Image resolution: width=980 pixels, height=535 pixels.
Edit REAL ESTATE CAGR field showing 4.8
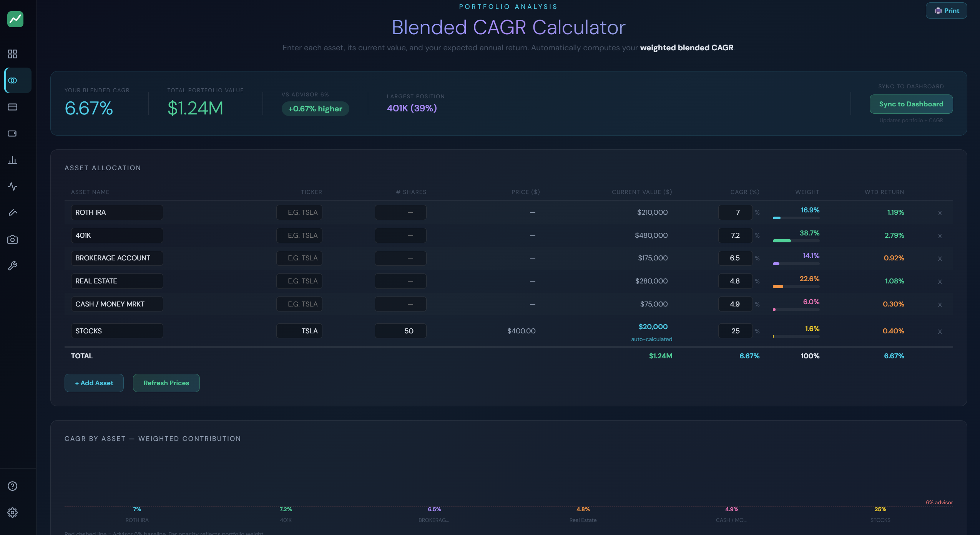click(735, 281)
